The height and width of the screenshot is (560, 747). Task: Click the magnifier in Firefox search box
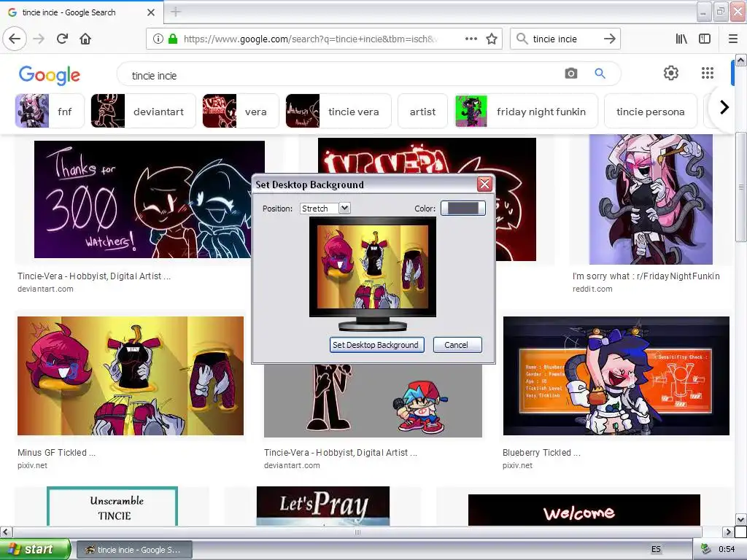coord(522,39)
